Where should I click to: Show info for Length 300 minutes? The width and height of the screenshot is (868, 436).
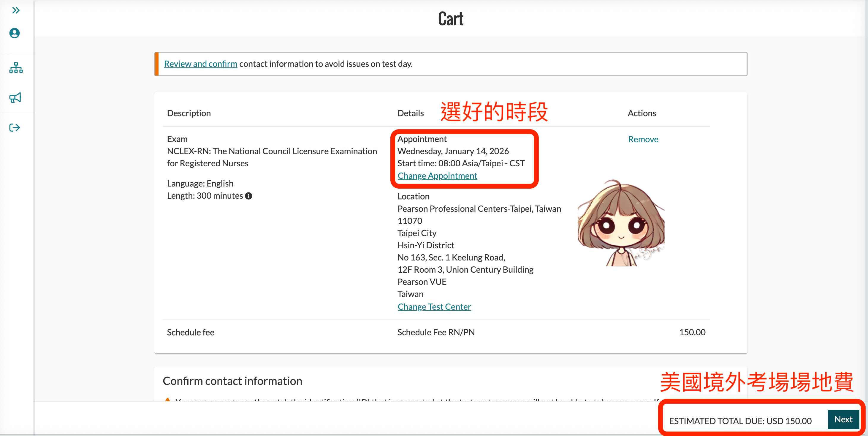click(x=249, y=196)
